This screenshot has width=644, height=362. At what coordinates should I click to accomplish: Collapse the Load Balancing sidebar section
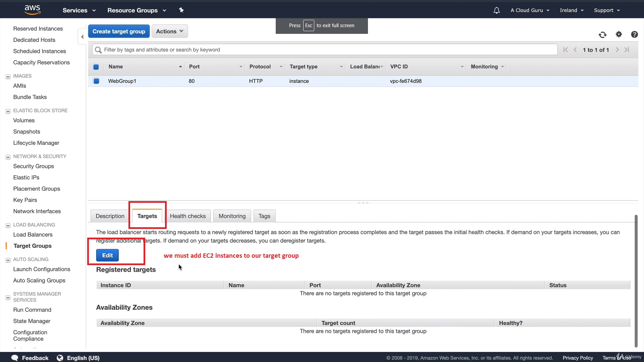click(x=8, y=225)
